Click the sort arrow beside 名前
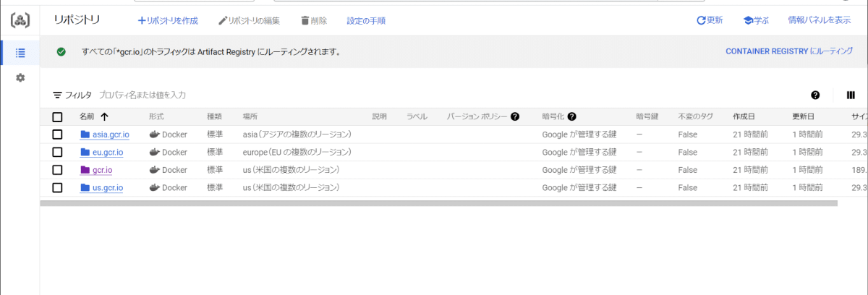This screenshot has height=295, width=868. tap(104, 116)
